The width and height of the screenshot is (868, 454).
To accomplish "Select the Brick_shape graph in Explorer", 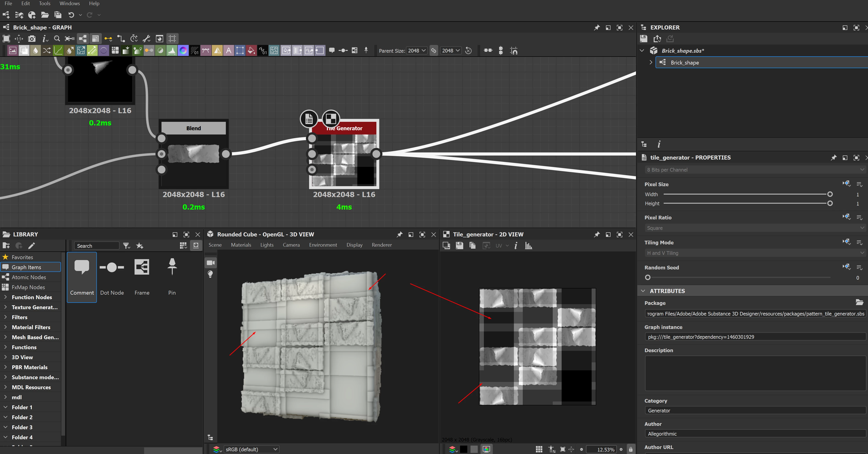I will (684, 63).
